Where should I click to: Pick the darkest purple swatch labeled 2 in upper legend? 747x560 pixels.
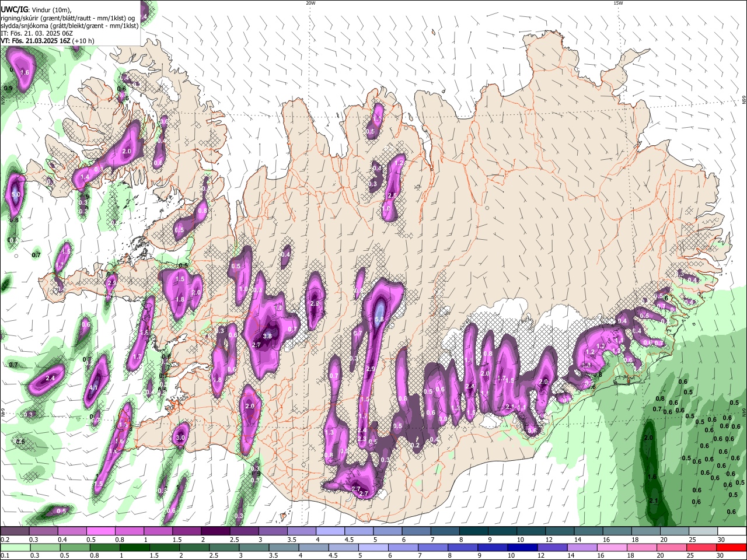[x=215, y=531]
